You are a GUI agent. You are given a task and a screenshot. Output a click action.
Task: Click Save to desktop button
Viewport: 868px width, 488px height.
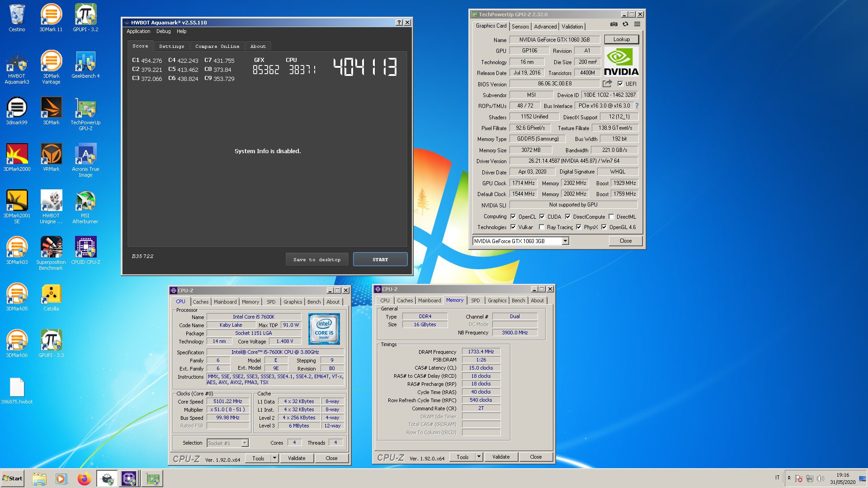click(317, 259)
